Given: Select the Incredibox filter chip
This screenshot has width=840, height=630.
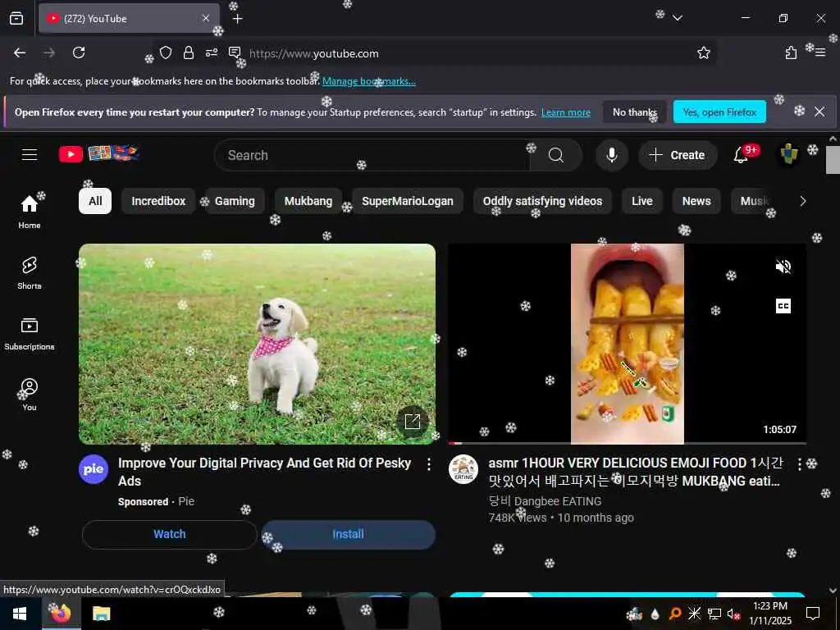Looking at the screenshot, I should coord(158,201).
